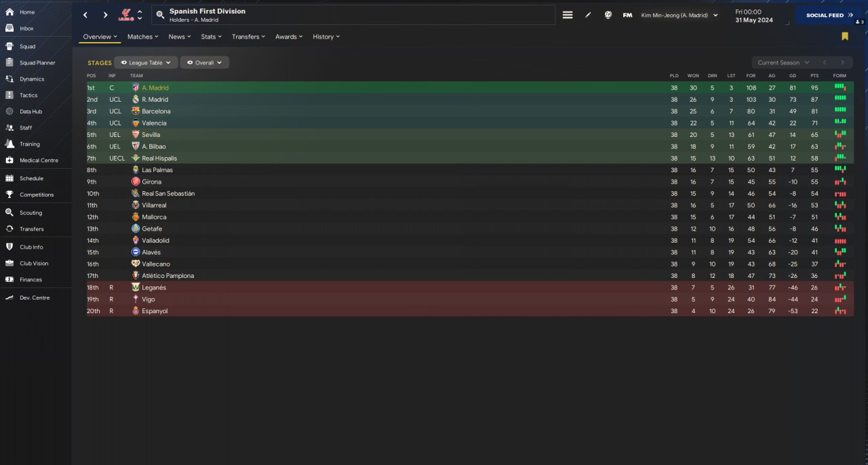Open Sevilla team link
The width and height of the screenshot is (868, 465).
click(151, 135)
